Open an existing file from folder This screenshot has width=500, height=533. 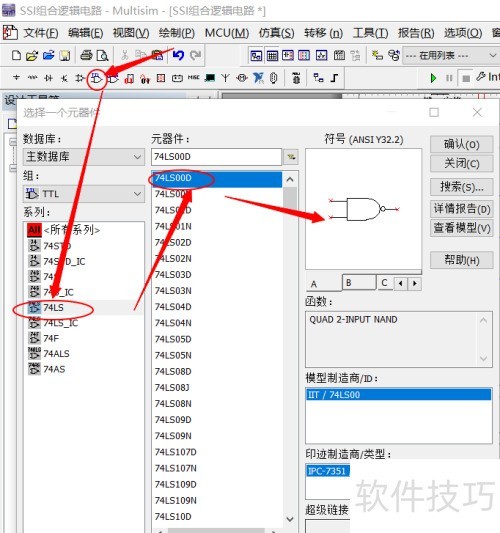[x=32, y=55]
